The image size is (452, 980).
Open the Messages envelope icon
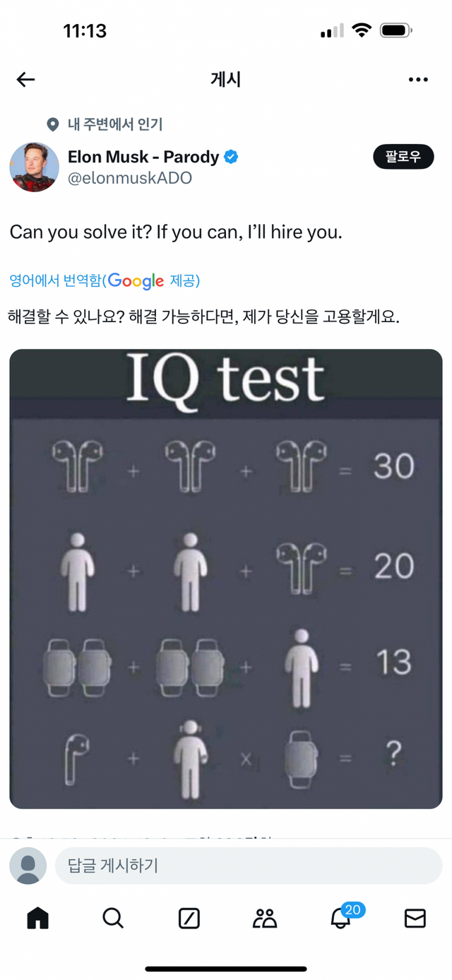point(415,918)
